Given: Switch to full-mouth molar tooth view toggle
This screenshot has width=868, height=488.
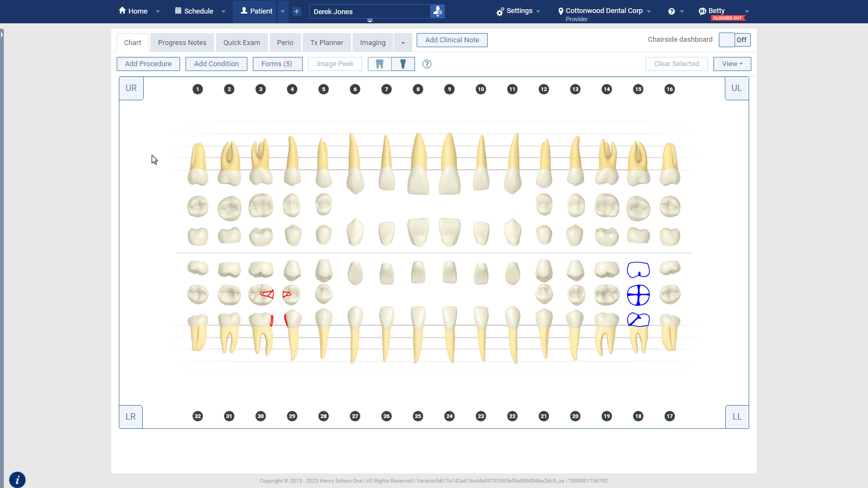Looking at the screenshot, I should tap(380, 64).
